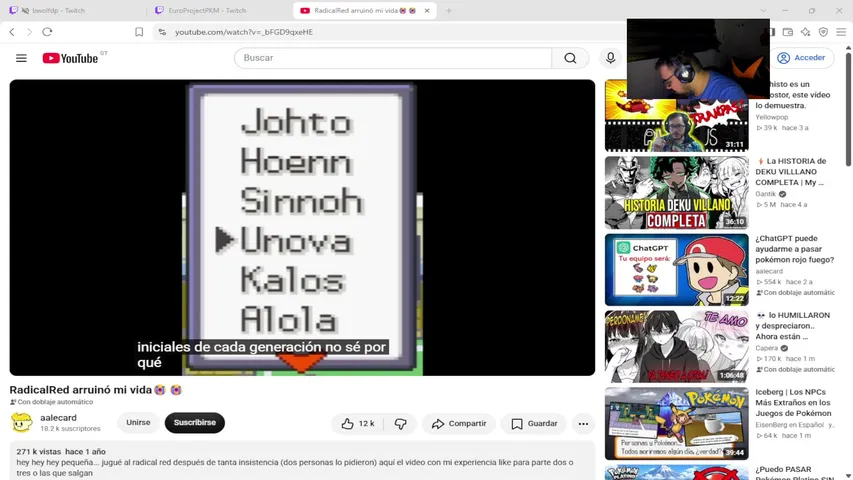
Task: Open the aalecard channel name link
Action: pos(58,418)
